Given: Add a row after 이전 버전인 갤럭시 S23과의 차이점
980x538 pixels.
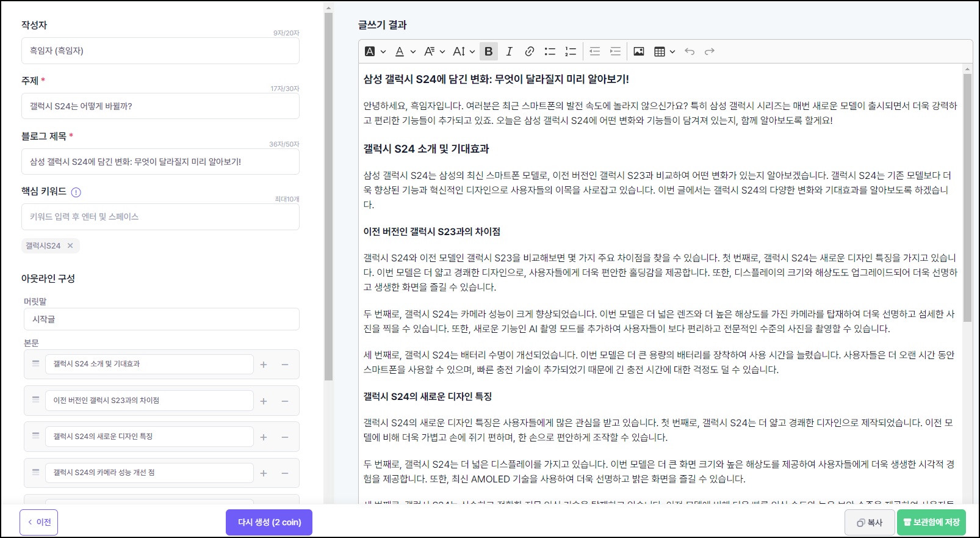Looking at the screenshot, I should [x=264, y=401].
